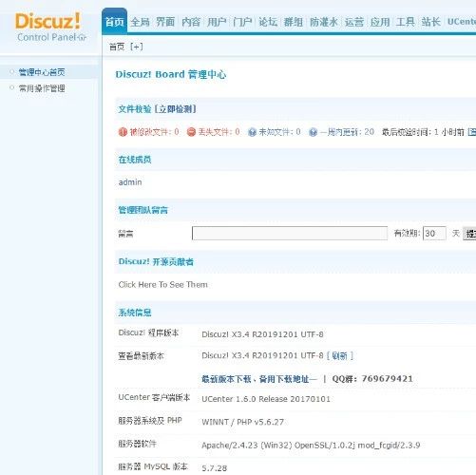Click the Apache/2.4.23 server software value

click(311, 446)
